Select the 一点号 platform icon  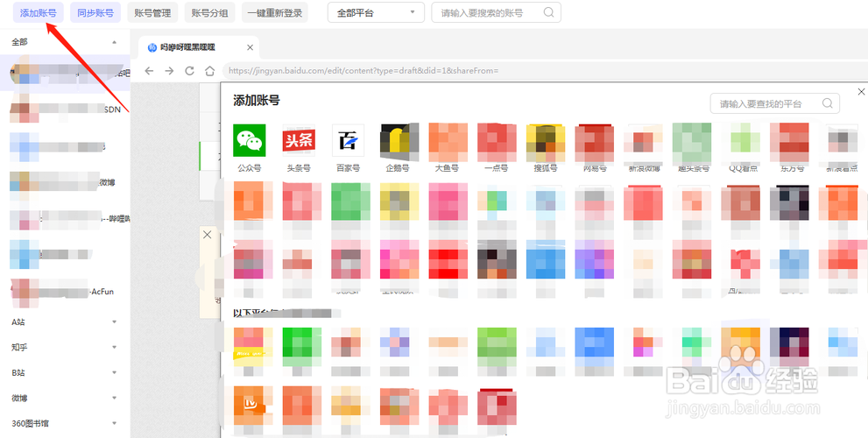tap(497, 141)
